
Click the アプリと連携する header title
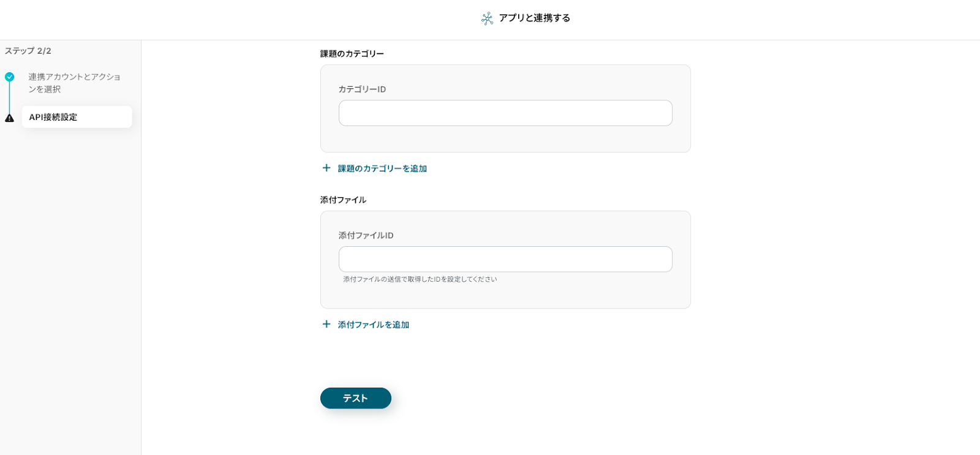534,18
